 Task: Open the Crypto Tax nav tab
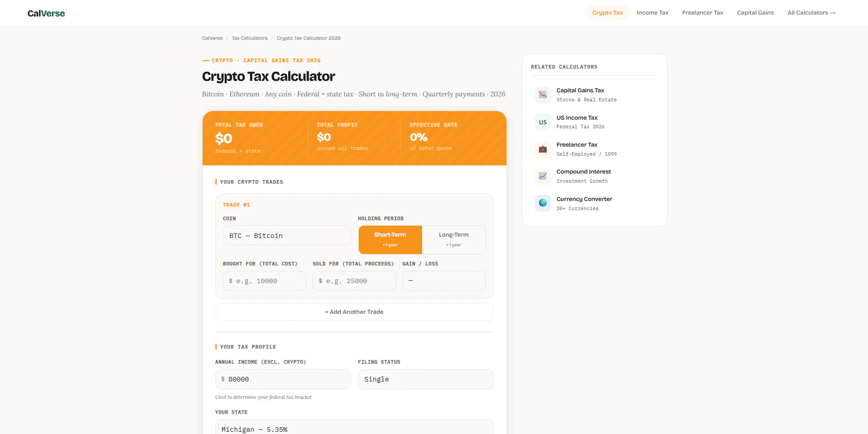(x=607, y=13)
